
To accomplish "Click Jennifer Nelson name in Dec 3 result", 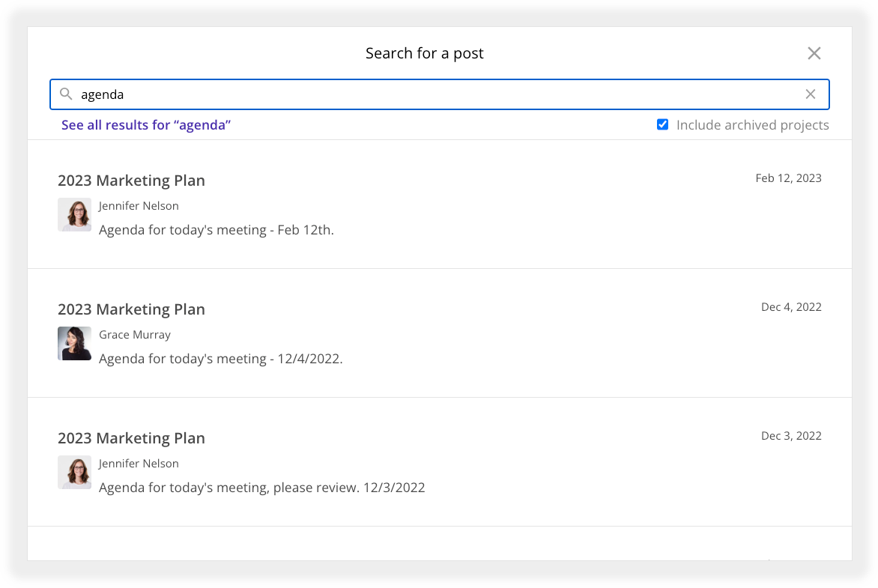I will (139, 464).
